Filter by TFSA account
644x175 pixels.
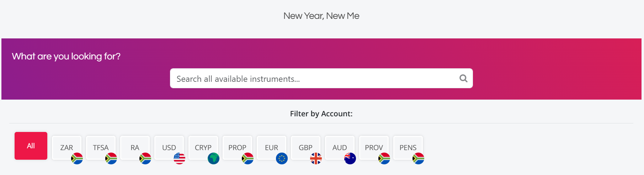click(x=101, y=147)
